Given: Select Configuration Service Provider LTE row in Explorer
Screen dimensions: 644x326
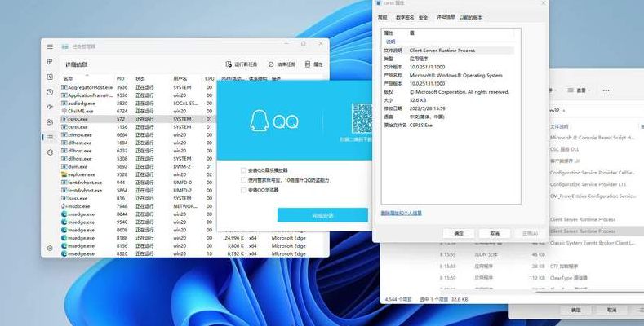Looking at the screenshot, I should [597, 184].
